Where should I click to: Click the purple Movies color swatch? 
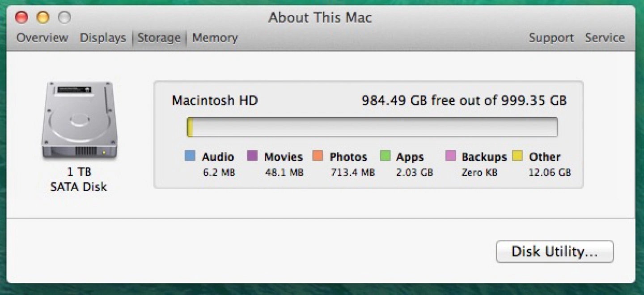[252, 156]
